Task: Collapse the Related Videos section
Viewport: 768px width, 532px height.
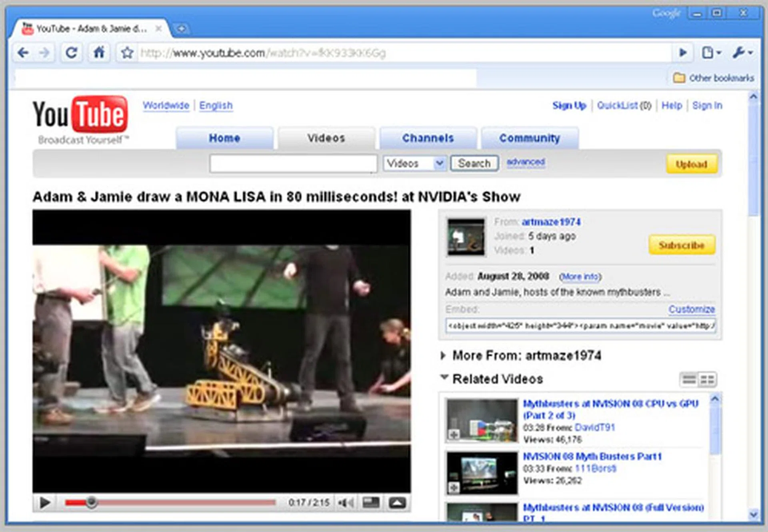Action: point(444,377)
